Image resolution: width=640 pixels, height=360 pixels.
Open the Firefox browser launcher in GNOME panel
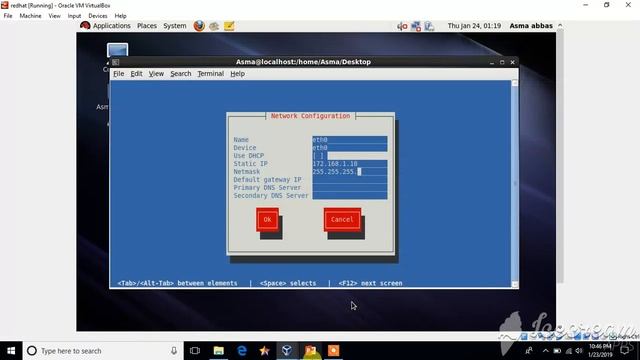coord(199,26)
